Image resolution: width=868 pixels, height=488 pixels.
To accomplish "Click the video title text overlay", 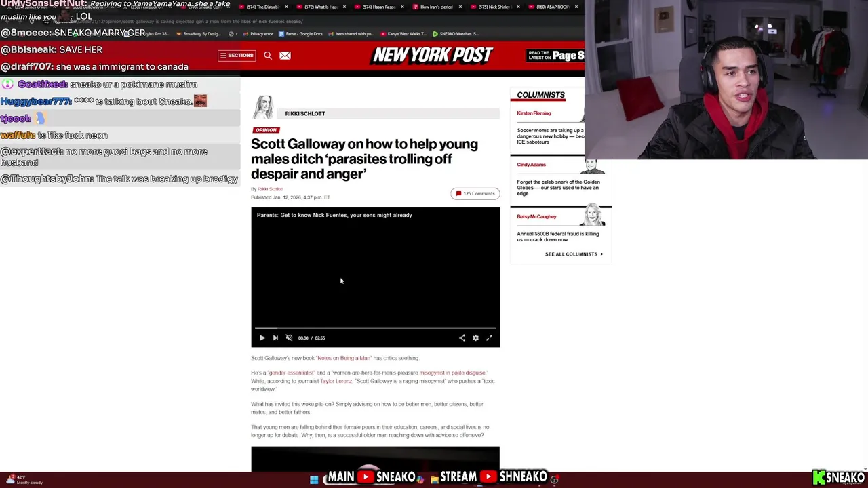I will click(x=334, y=215).
